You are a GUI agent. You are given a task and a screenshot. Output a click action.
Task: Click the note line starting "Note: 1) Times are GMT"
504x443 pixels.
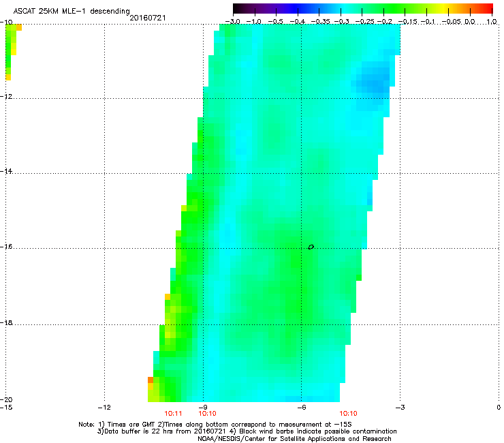(215, 425)
